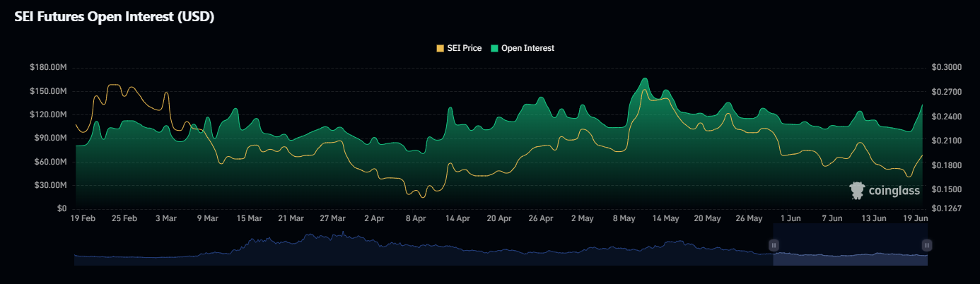Click the $0.1267 right axis label

coord(947,208)
